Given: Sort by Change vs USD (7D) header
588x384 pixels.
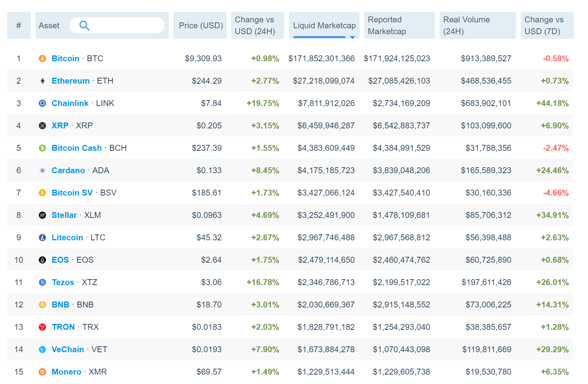Looking at the screenshot, I should coord(547,26).
